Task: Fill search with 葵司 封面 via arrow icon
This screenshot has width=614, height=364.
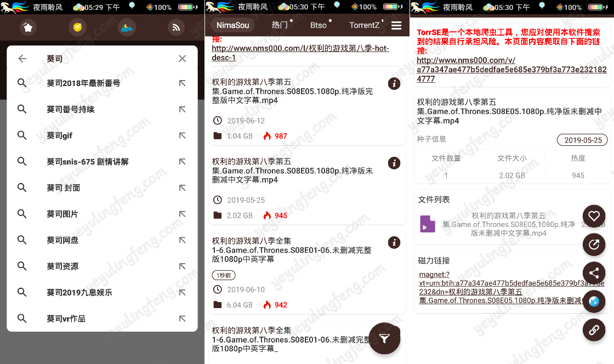Action: tap(182, 188)
